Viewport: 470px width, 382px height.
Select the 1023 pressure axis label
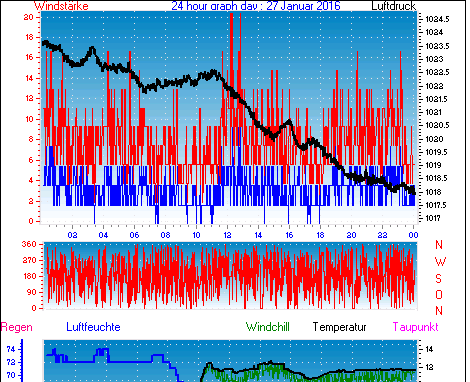434,59
